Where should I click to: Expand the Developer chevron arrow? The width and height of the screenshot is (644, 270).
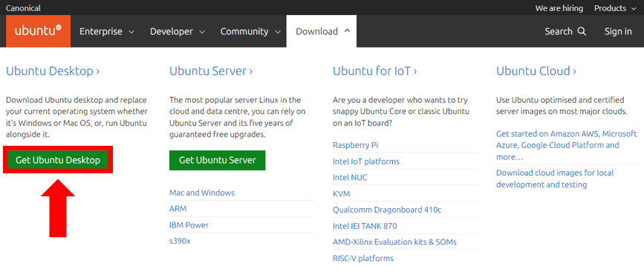pos(202,32)
